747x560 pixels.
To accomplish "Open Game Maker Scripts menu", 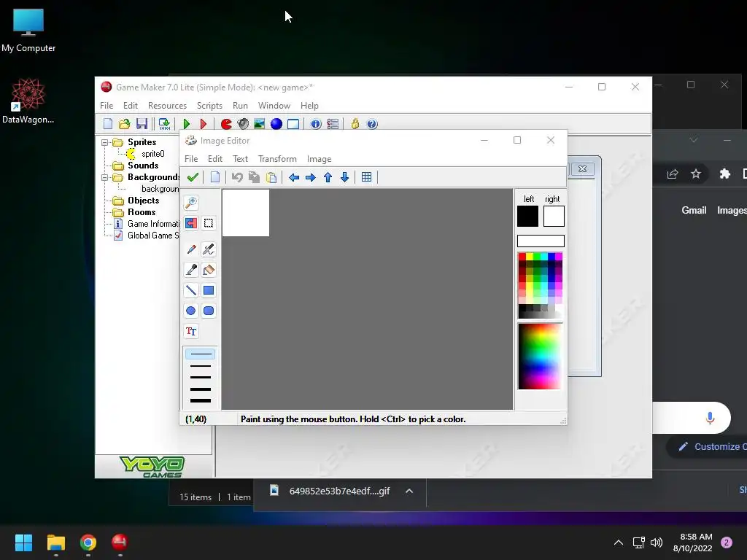I will pos(209,105).
